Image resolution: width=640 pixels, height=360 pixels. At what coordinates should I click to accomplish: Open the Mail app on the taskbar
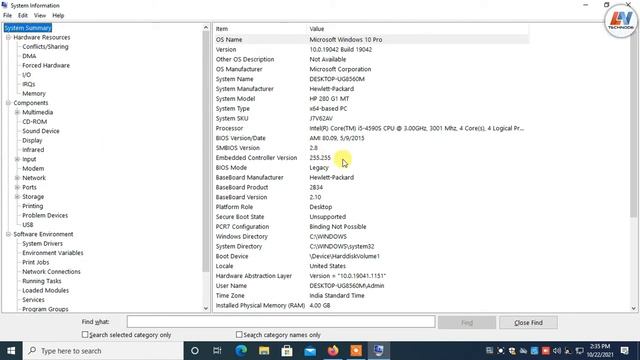click(x=310, y=351)
